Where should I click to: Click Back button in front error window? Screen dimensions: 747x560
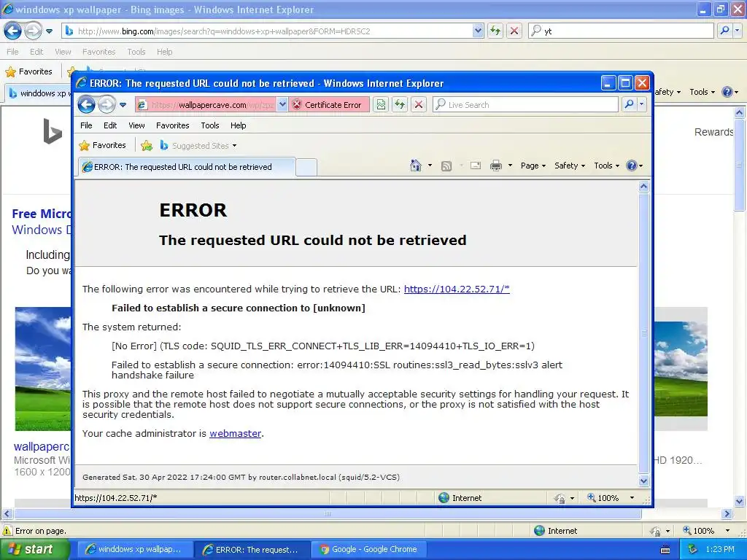point(86,104)
